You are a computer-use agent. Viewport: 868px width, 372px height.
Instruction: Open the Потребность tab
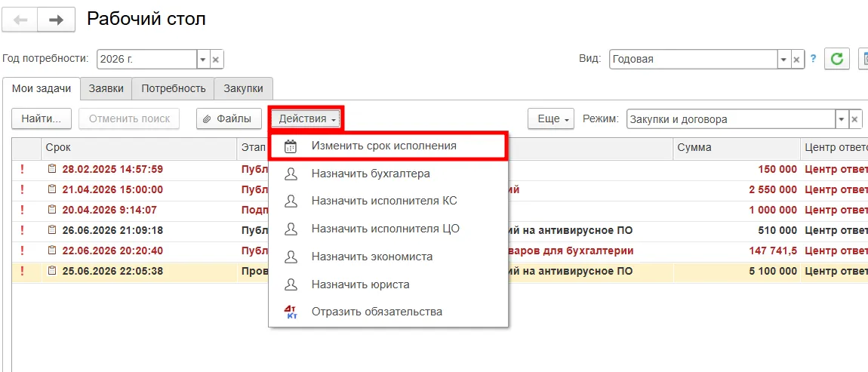(174, 88)
